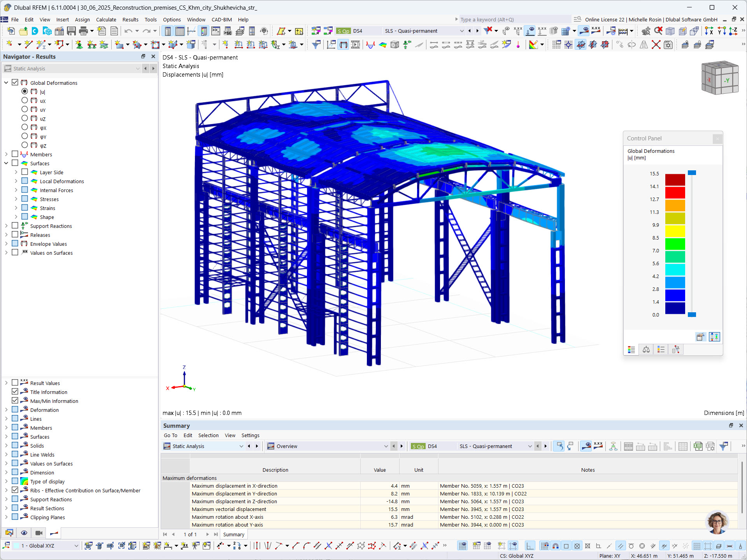Select the rainbow color scale tool in toolbar
747x560 pixels.
click(x=534, y=44)
